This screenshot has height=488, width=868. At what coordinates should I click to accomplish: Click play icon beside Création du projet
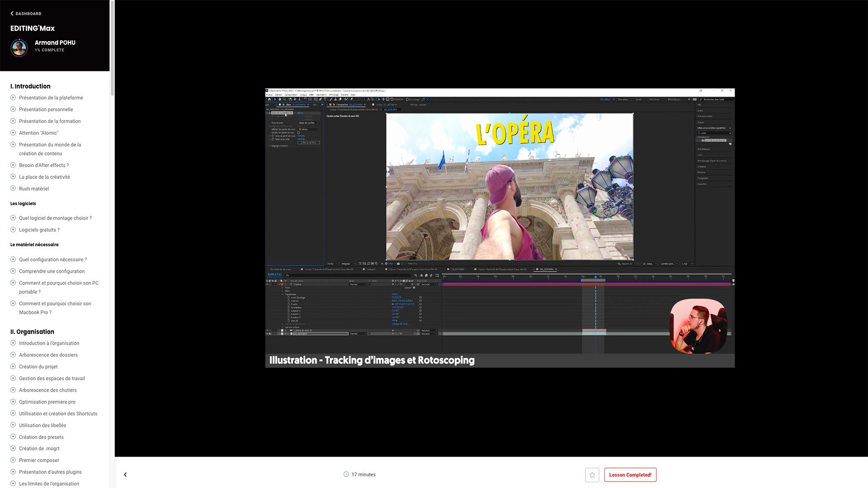tap(13, 366)
